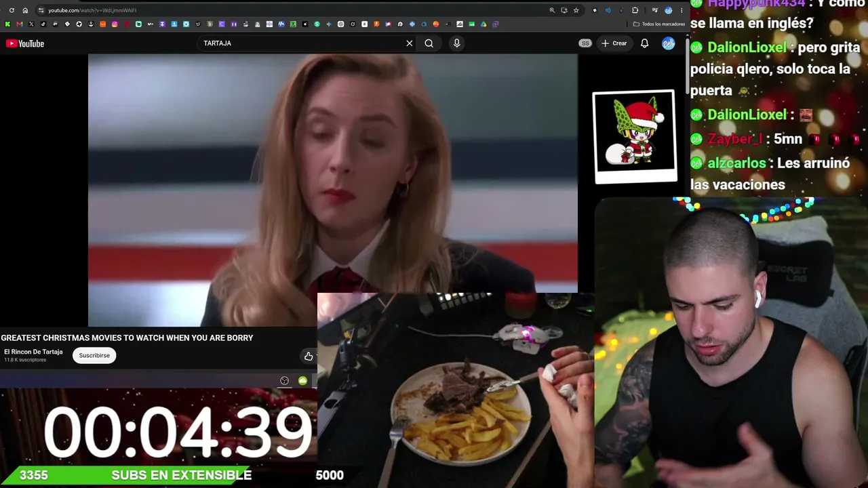Click the 00:04:39 countdown timer
Viewport: 868px width, 488px height.
(178, 432)
